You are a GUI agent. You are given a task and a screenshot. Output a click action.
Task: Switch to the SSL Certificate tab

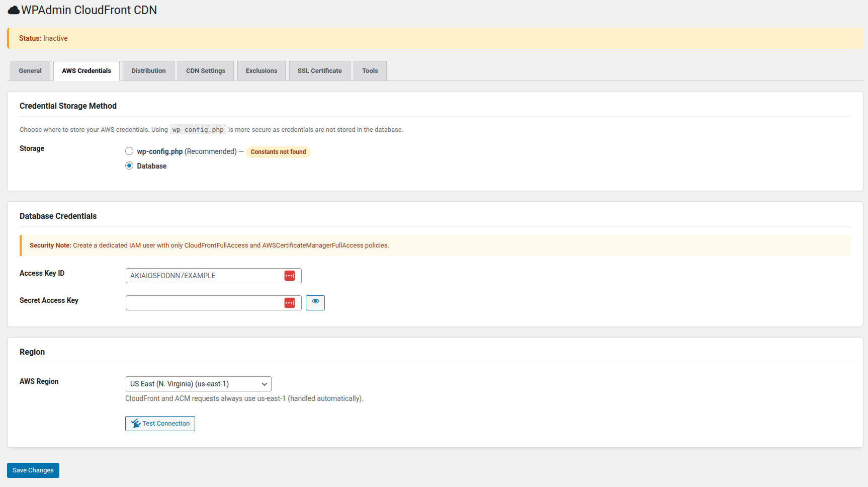[319, 71]
